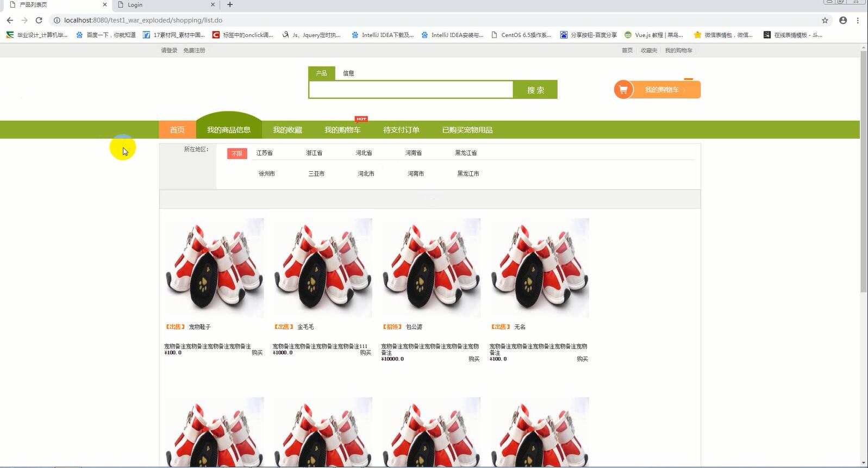Open the 包公婆 product image
Screen dimensions: 868x468
(431, 268)
